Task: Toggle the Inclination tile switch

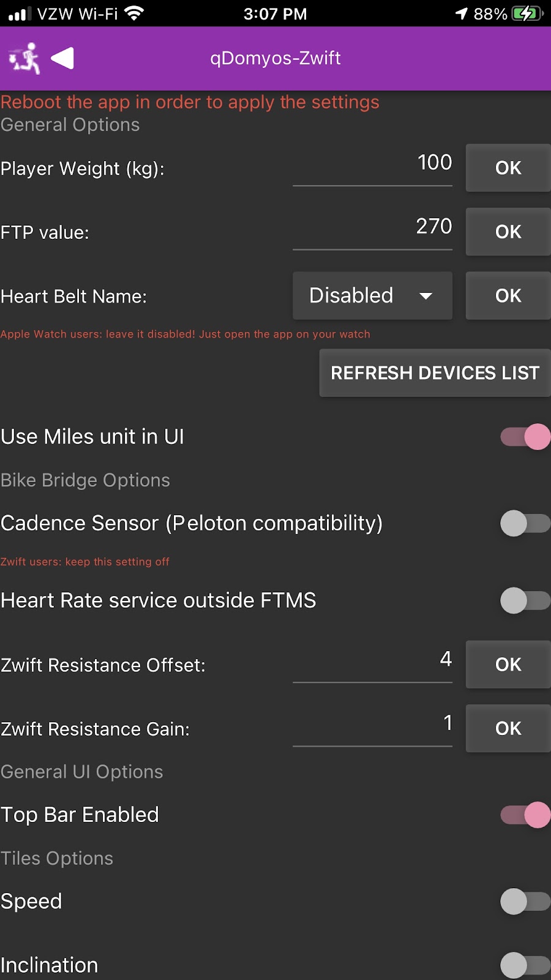Action: tap(525, 965)
